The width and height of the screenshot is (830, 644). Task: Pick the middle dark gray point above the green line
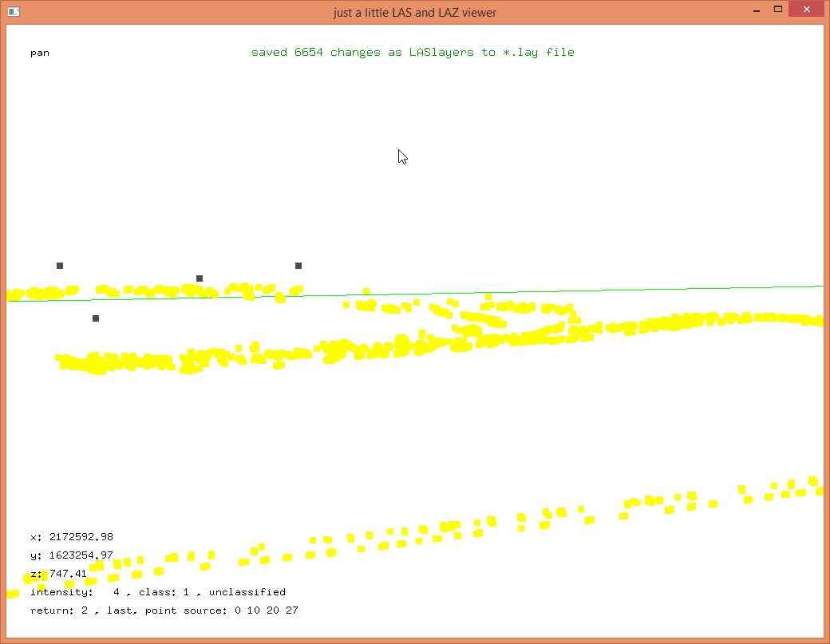tap(200, 279)
